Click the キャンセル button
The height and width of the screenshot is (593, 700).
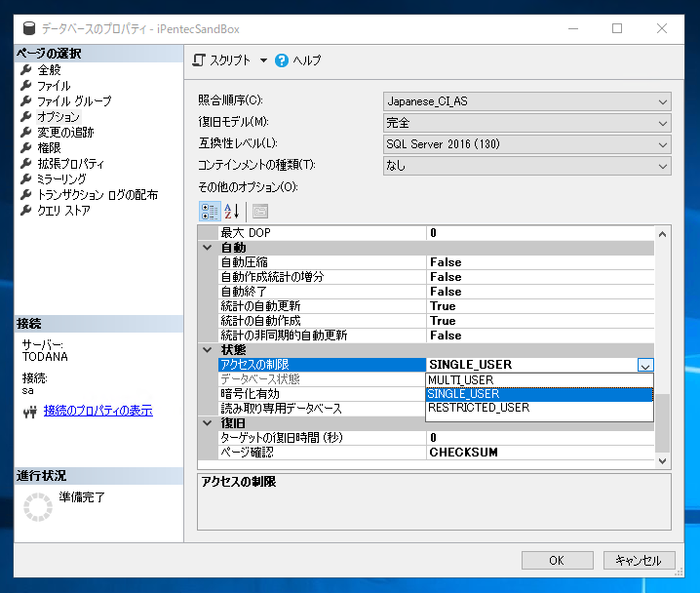point(639,561)
